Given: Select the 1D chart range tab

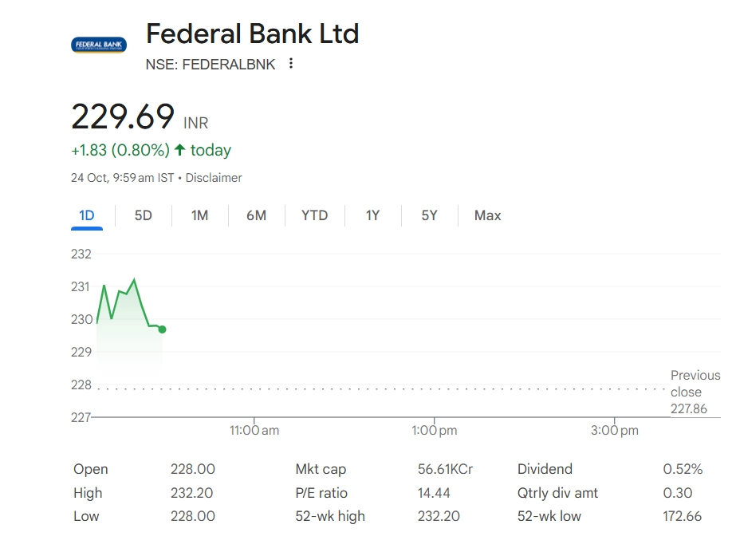Looking at the screenshot, I should pyautogui.click(x=87, y=215).
